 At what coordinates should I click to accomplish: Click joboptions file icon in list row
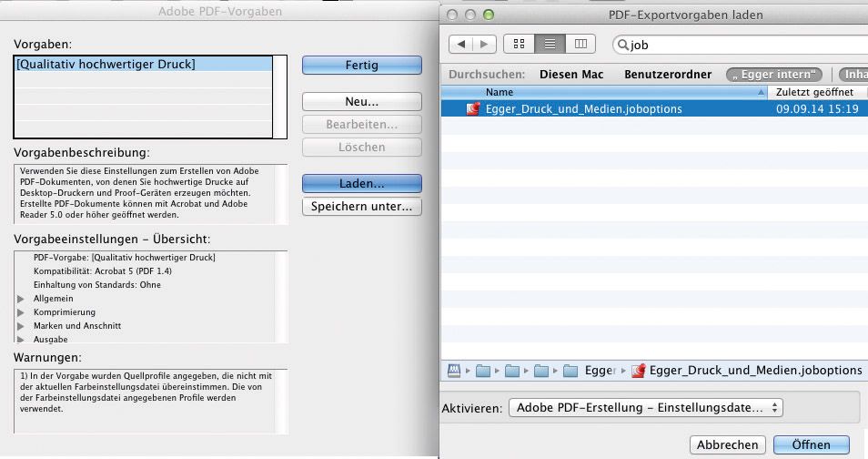473,108
